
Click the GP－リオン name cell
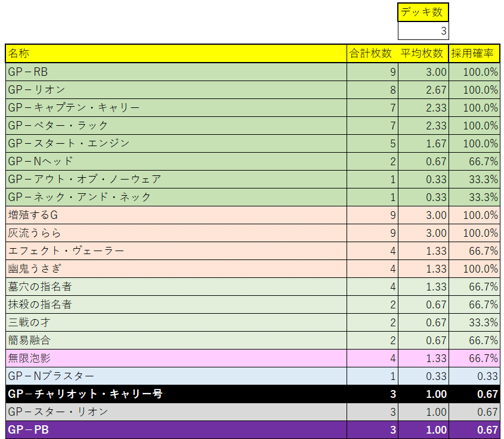[x=176, y=89]
